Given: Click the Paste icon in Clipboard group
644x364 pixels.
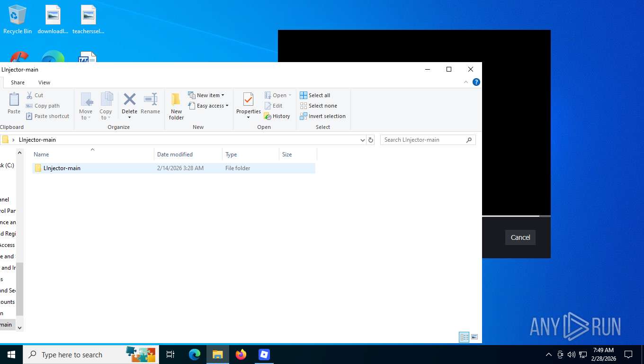Looking at the screenshot, I should (x=14, y=100).
